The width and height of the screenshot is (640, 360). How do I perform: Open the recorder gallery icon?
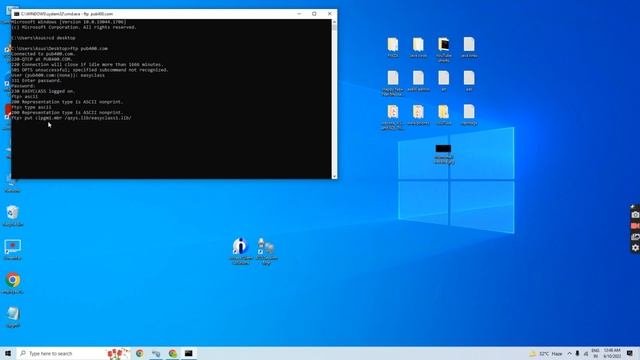coord(635,237)
